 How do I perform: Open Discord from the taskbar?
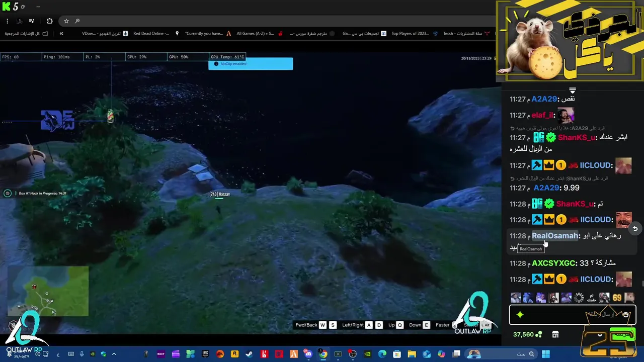tap(308, 354)
